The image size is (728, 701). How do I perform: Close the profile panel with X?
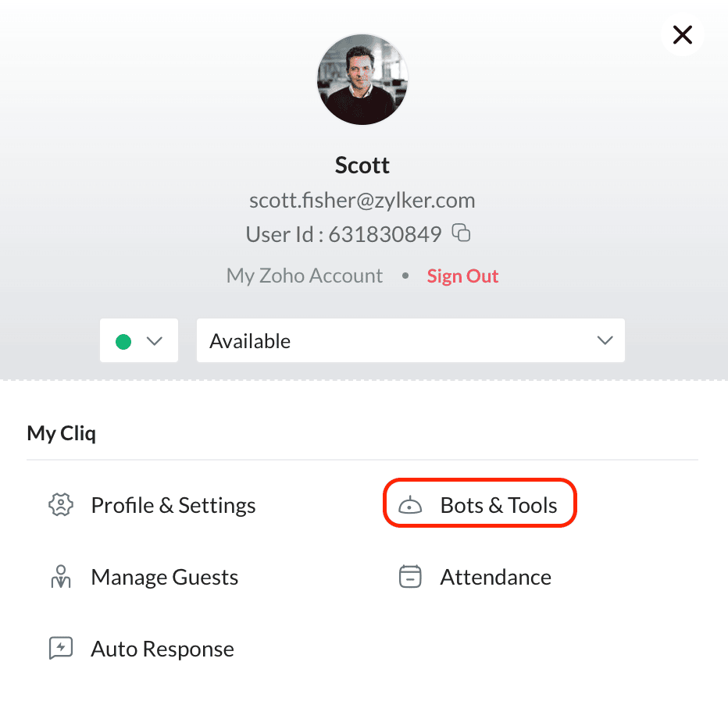(x=683, y=35)
